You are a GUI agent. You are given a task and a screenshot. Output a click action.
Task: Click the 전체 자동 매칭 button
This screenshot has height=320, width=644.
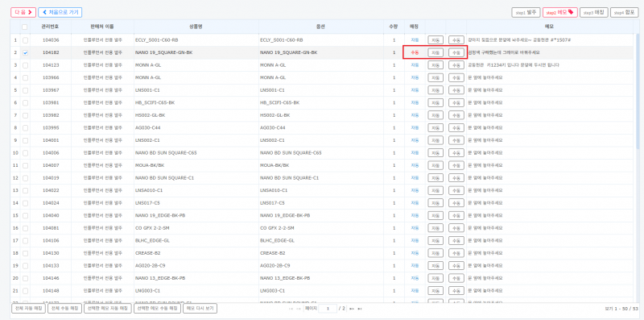point(28,308)
